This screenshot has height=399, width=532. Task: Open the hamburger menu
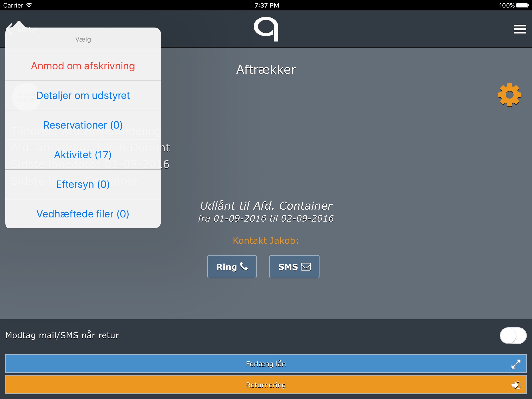[x=520, y=29]
